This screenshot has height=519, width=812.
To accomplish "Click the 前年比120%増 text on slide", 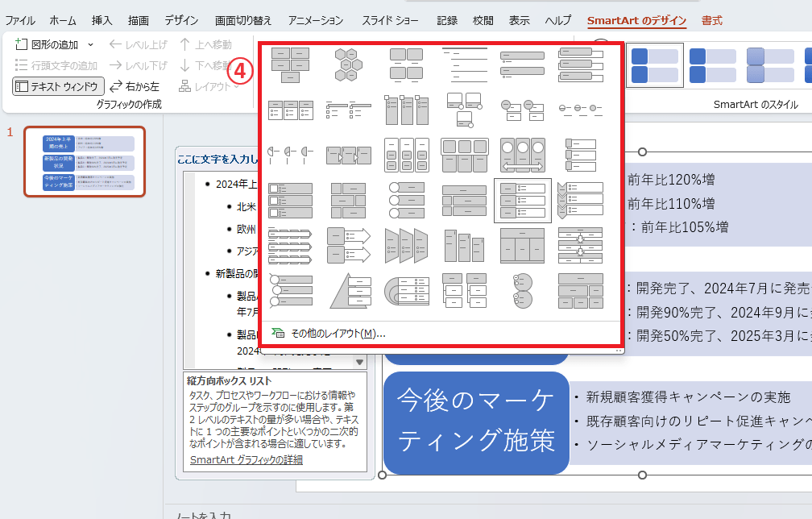I will coord(671,180).
